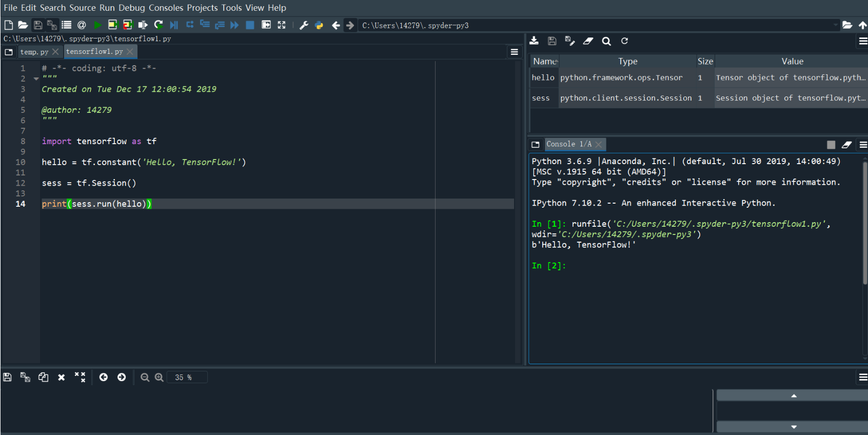868x435 pixels.
Task: Open the File menu
Action: [x=11, y=8]
